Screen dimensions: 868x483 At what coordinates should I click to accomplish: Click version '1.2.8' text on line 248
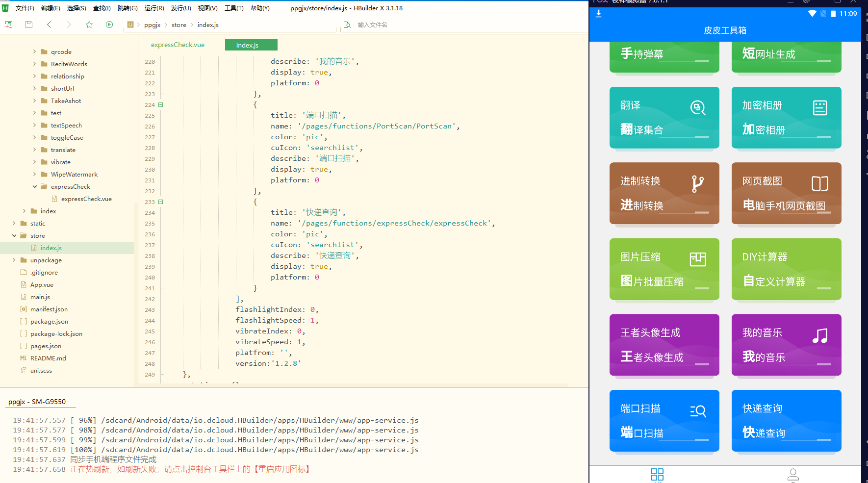tap(268, 363)
